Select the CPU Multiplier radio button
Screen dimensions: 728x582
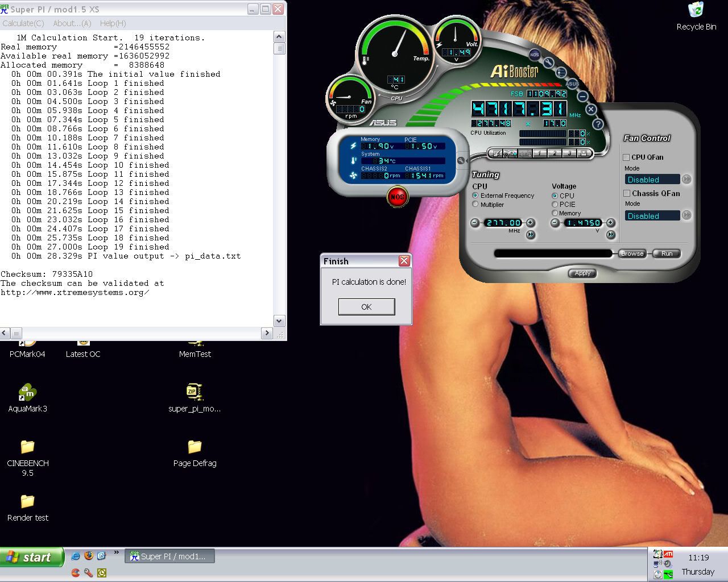pos(475,204)
